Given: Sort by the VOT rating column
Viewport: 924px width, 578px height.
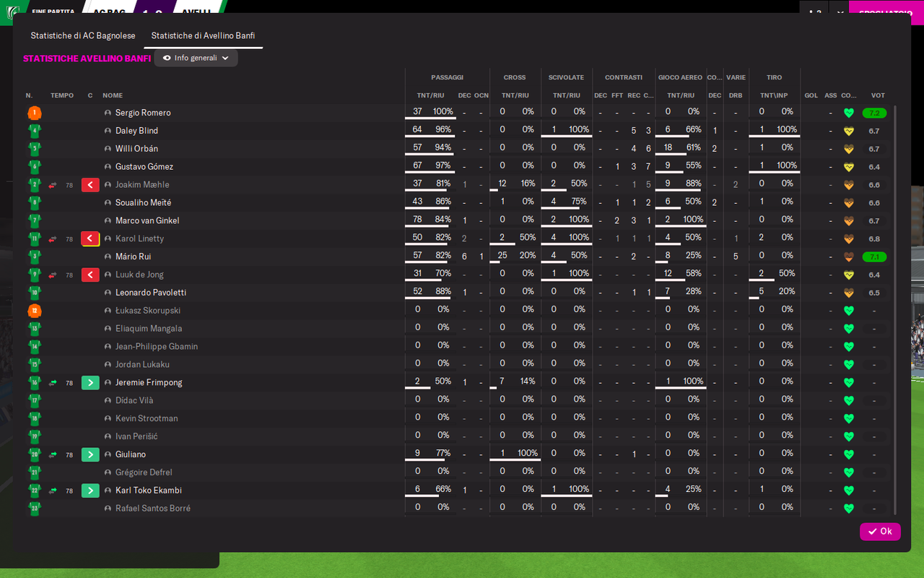Looking at the screenshot, I should [x=878, y=95].
